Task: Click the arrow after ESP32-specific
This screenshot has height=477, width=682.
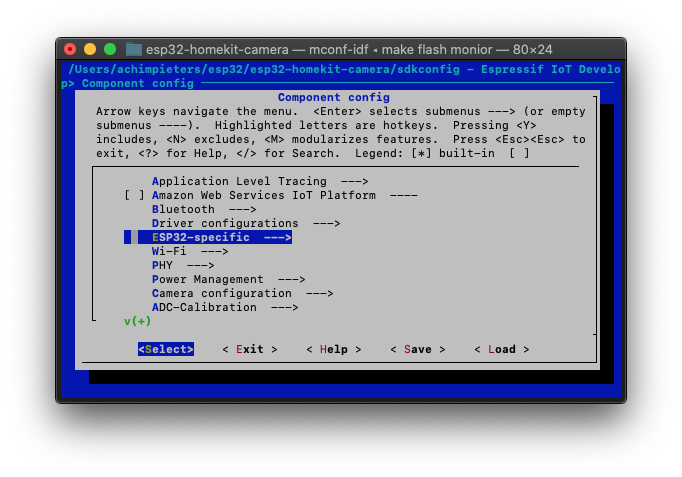Action: (277, 237)
